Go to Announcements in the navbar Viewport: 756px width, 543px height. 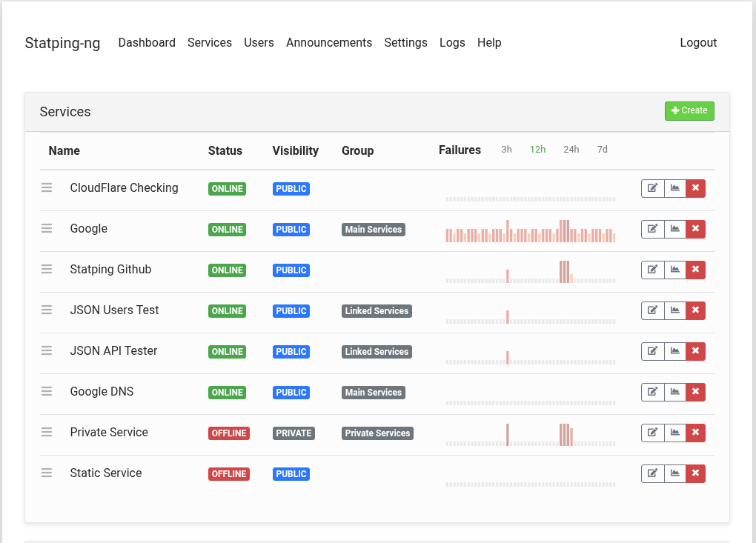(x=329, y=43)
